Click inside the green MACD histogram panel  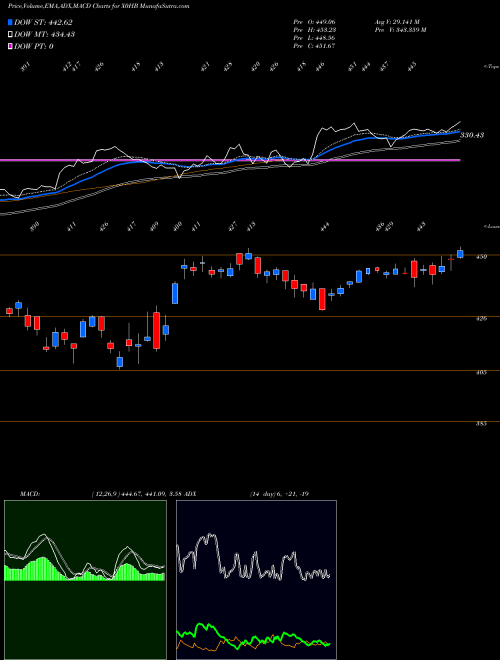pos(85,580)
